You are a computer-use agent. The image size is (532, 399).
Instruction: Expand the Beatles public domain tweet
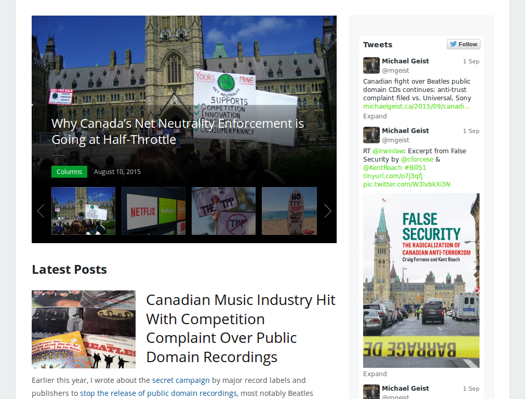(375, 116)
